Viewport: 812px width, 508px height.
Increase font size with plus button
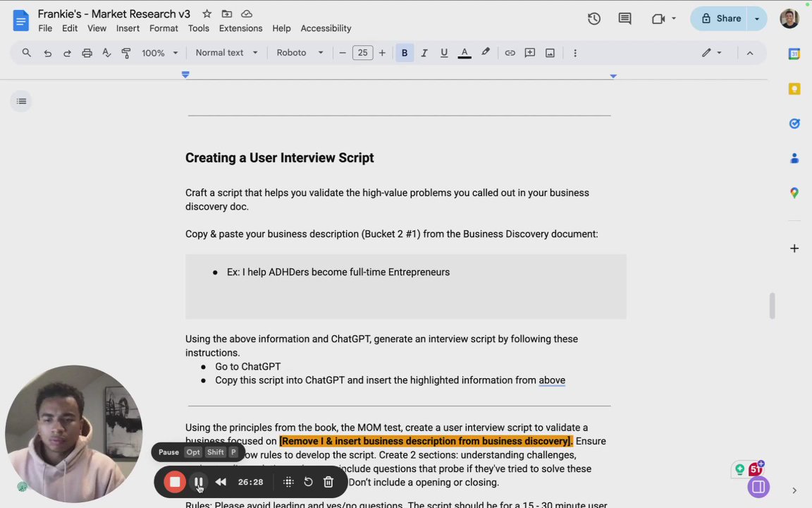click(x=382, y=53)
